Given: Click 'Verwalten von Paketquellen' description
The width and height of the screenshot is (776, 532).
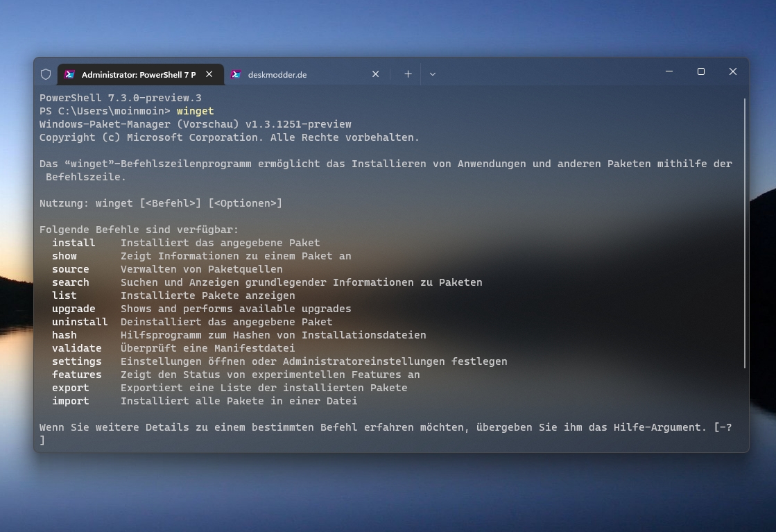Looking at the screenshot, I should click(201, 269).
